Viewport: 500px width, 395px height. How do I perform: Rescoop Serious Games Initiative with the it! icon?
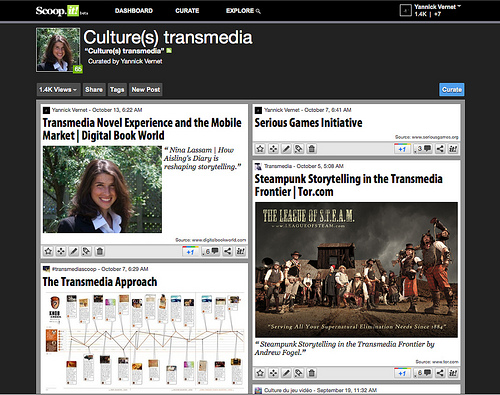453,149
